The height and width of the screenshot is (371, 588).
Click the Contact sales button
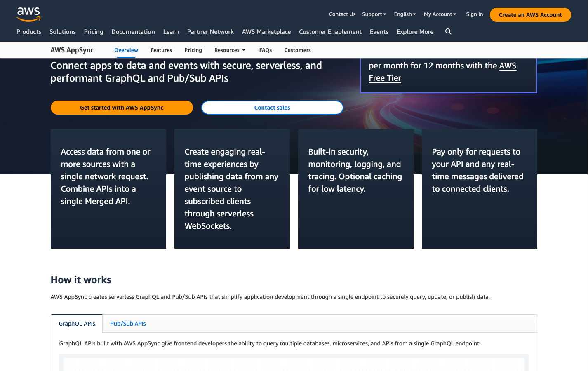272,108
